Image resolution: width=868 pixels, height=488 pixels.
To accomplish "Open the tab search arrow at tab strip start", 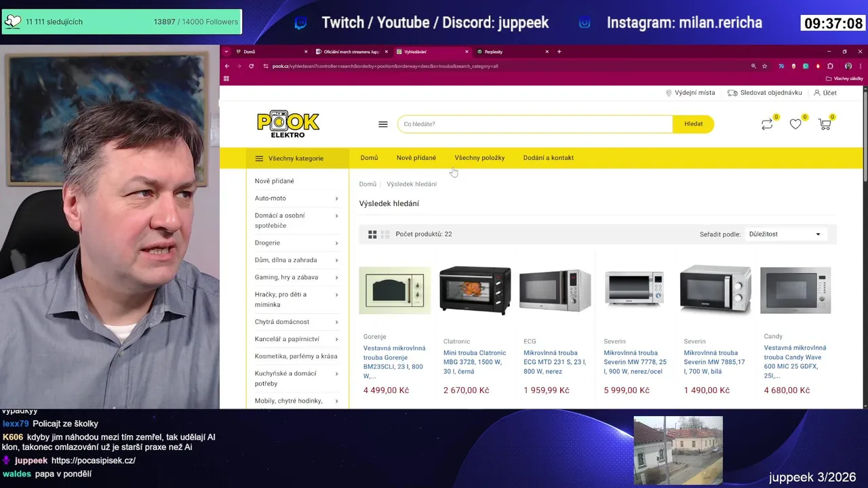I will [x=227, y=52].
